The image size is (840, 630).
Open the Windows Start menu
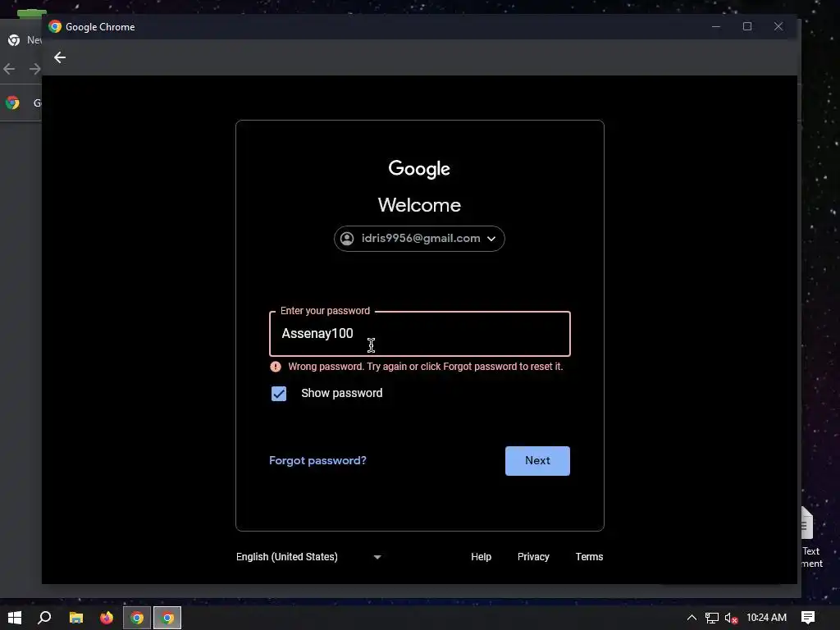click(x=15, y=618)
